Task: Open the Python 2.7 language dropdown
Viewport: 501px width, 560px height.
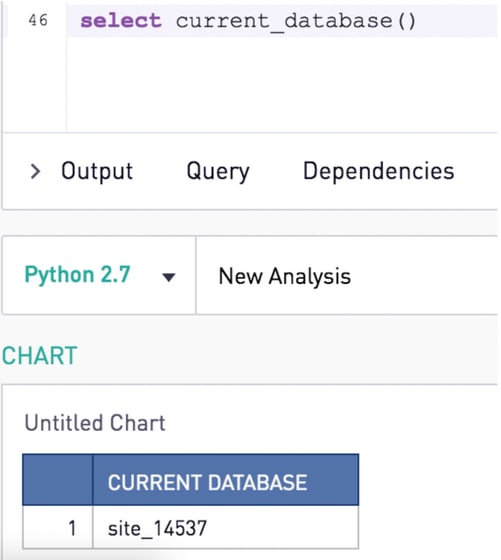Action: click(x=99, y=275)
